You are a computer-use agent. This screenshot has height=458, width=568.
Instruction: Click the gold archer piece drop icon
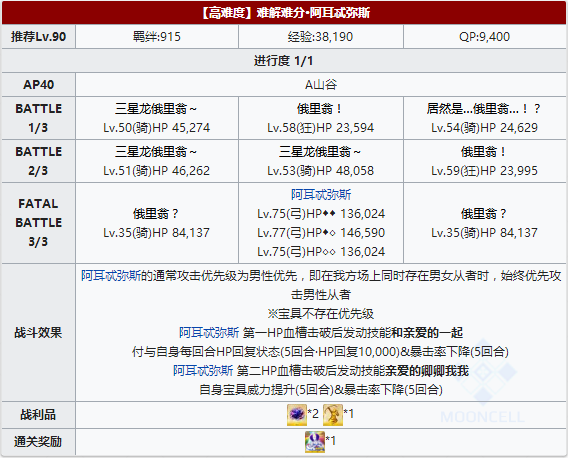tap(333, 415)
